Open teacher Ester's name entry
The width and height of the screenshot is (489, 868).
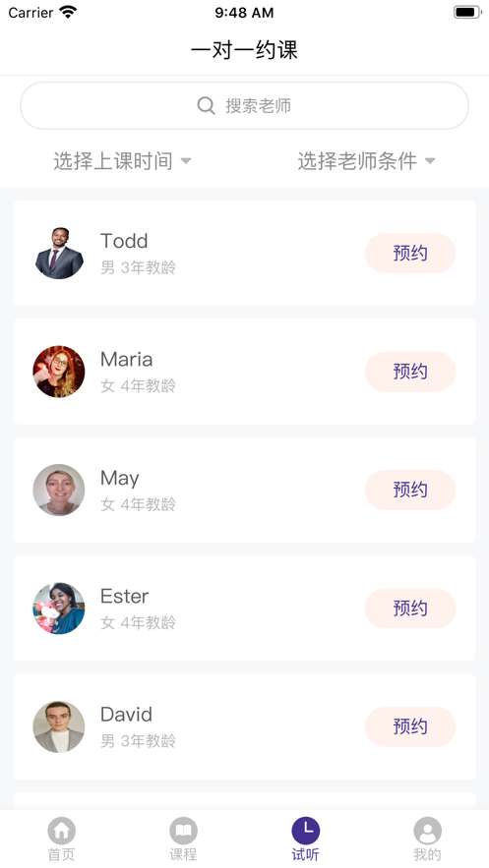(x=125, y=596)
